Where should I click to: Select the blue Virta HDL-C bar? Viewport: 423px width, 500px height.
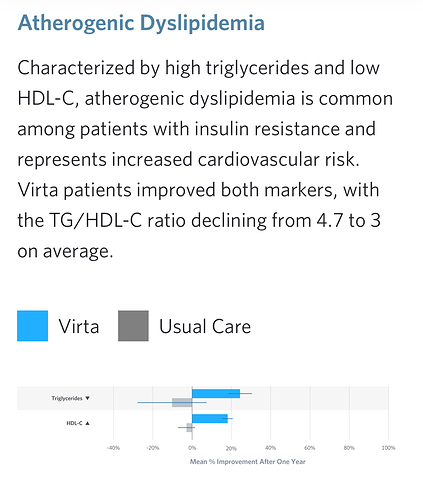[210, 419]
